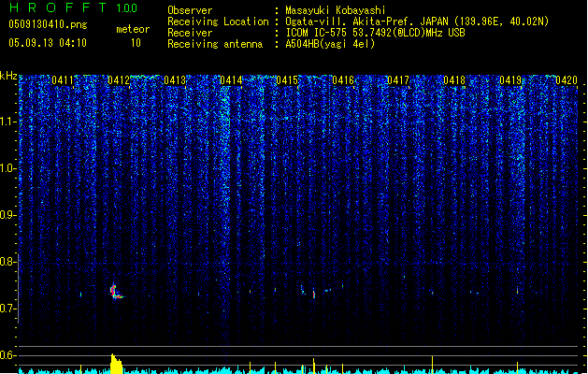Click the 0413 time marker

click(175, 80)
